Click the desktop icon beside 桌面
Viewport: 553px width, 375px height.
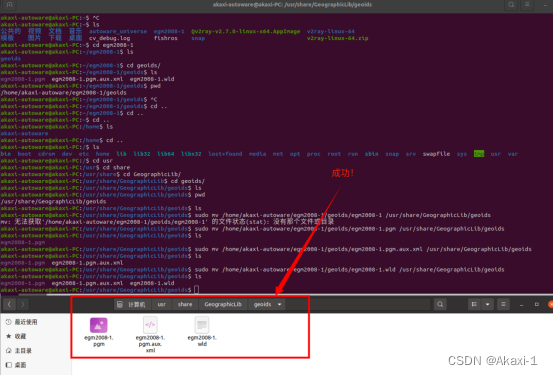[8, 365]
